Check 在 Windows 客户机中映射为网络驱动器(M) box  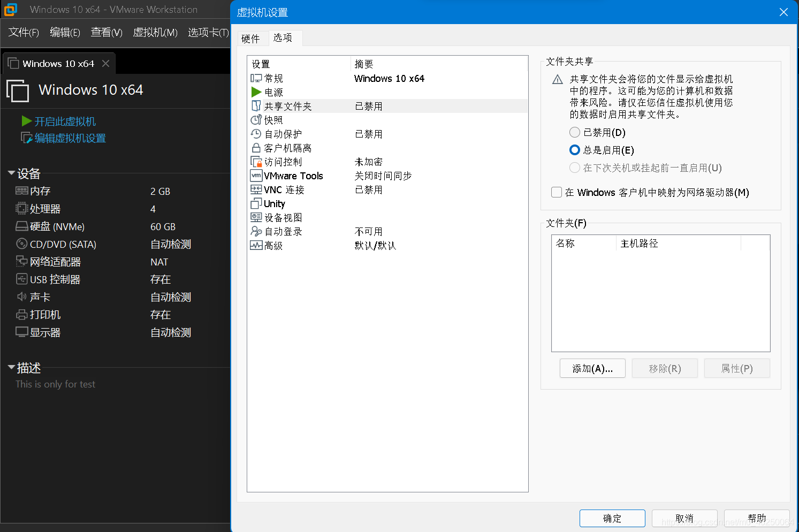tap(557, 192)
